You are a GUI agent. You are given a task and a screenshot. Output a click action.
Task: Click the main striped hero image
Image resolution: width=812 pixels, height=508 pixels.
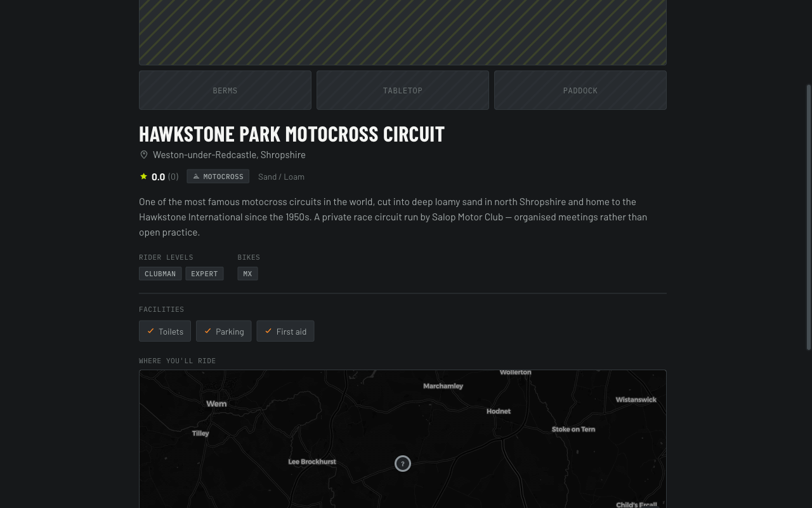tap(403, 32)
